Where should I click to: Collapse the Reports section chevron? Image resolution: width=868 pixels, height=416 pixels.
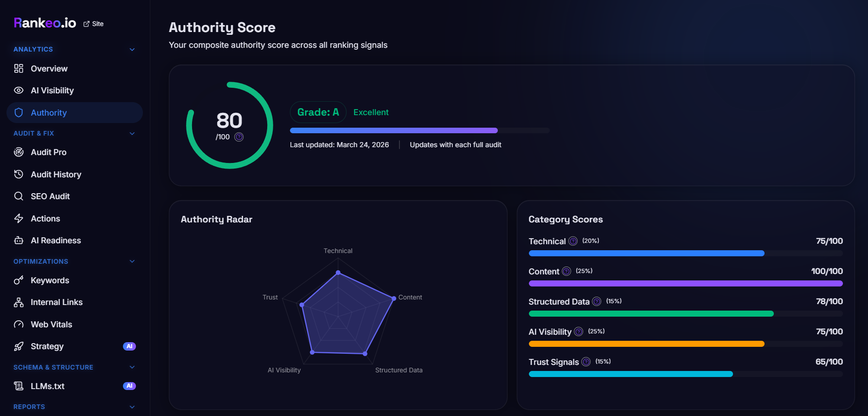pyautogui.click(x=132, y=407)
